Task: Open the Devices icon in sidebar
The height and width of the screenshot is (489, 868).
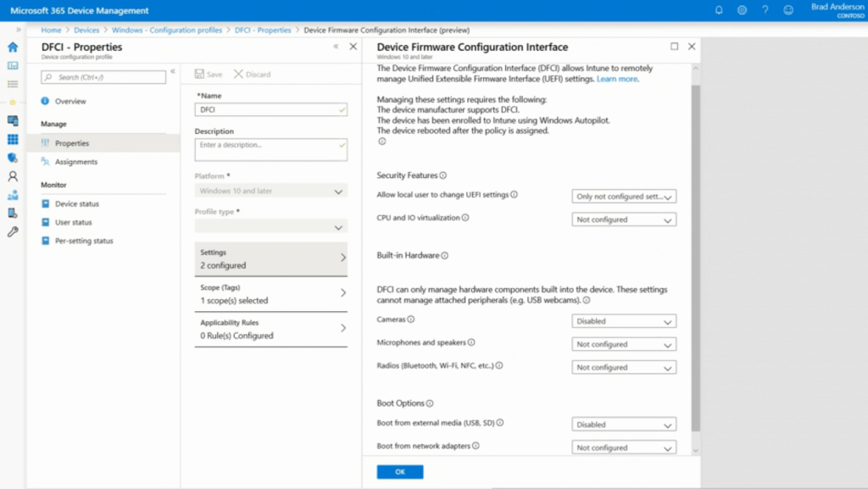Action: pos(13,120)
